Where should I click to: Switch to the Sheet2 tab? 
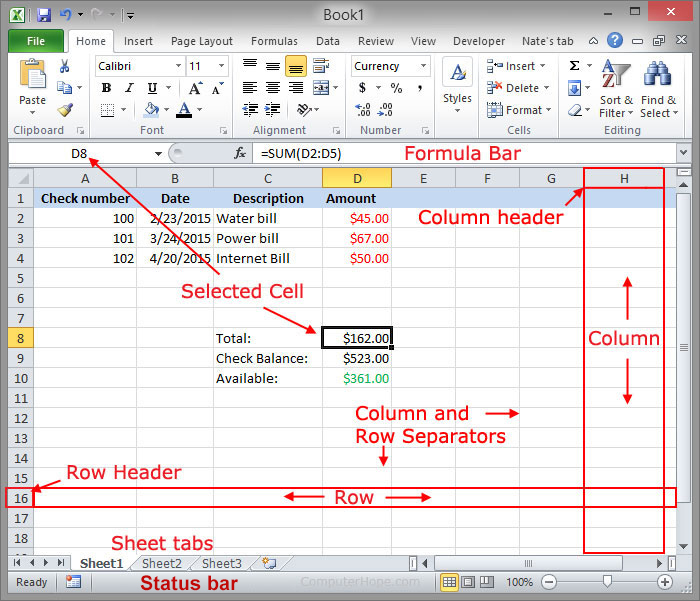pyautogui.click(x=161, y=563)
